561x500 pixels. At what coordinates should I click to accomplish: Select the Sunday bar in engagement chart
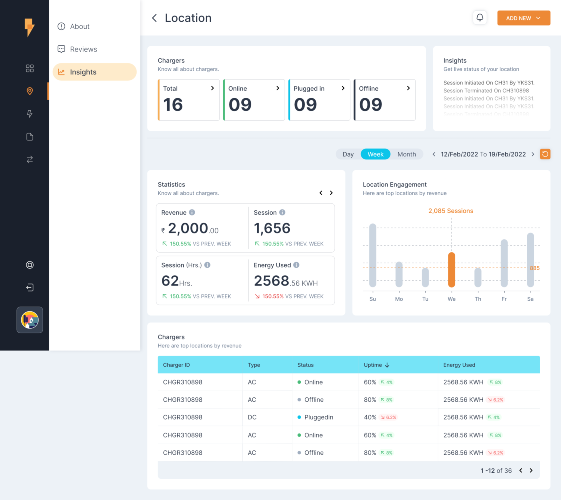372,255
